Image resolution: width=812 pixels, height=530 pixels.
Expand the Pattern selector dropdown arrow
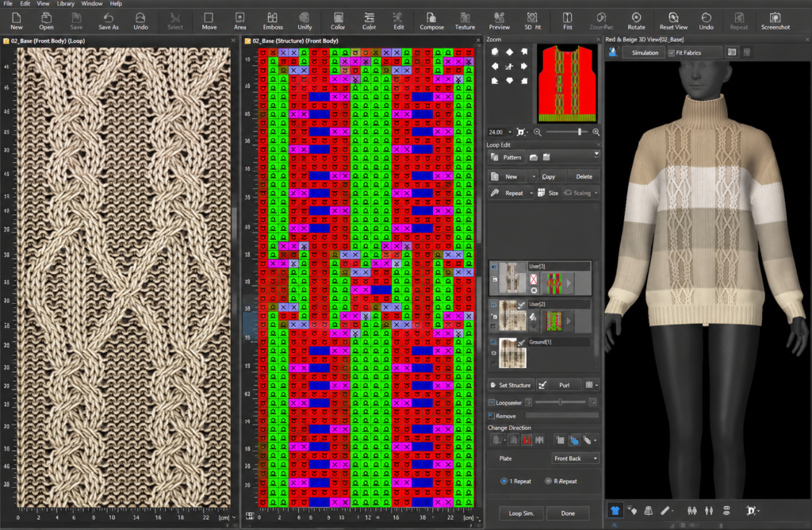pyautogui.click(x=596, y=155)
